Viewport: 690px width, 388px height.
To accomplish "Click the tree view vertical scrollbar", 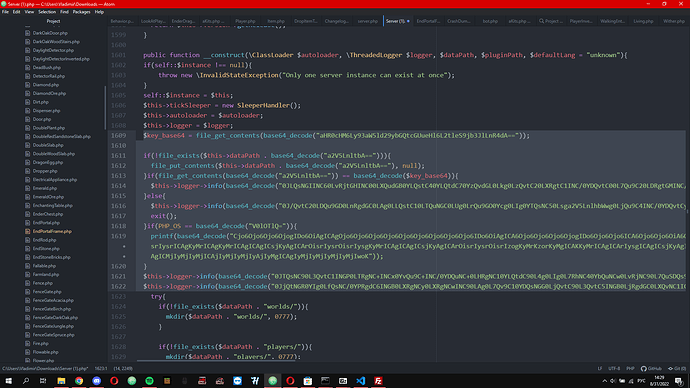I will (x=105, y=108).
